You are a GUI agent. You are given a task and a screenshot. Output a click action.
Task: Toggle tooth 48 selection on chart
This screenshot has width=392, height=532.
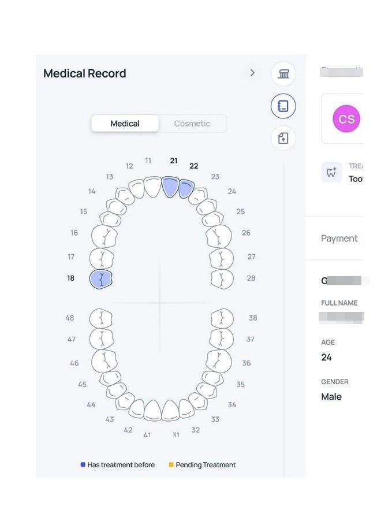(100, 318)
